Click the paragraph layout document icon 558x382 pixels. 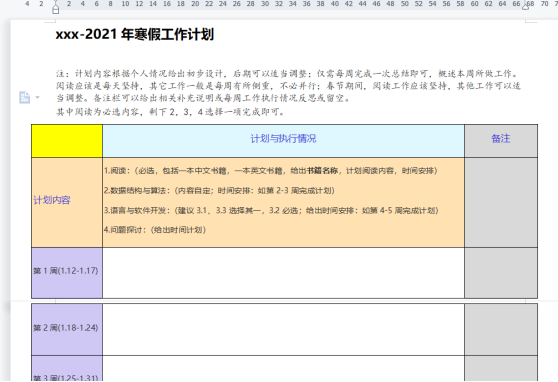pyautogui.click(x=25, y=97)
